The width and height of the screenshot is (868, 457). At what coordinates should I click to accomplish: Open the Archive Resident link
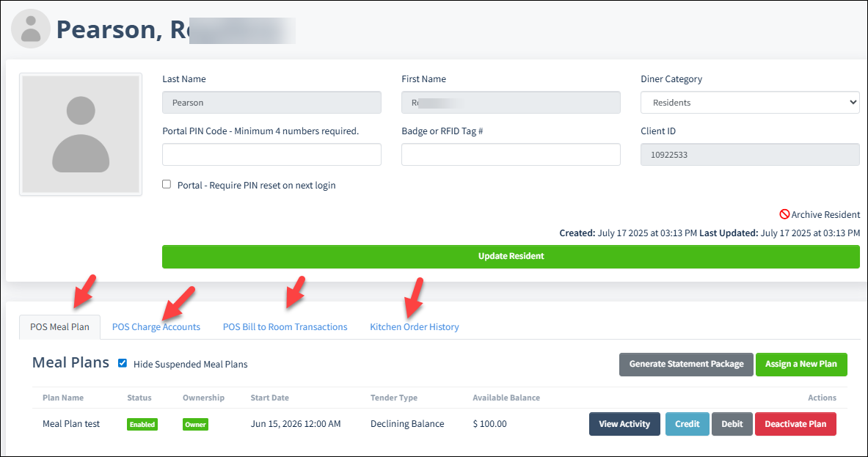[825, 215]
